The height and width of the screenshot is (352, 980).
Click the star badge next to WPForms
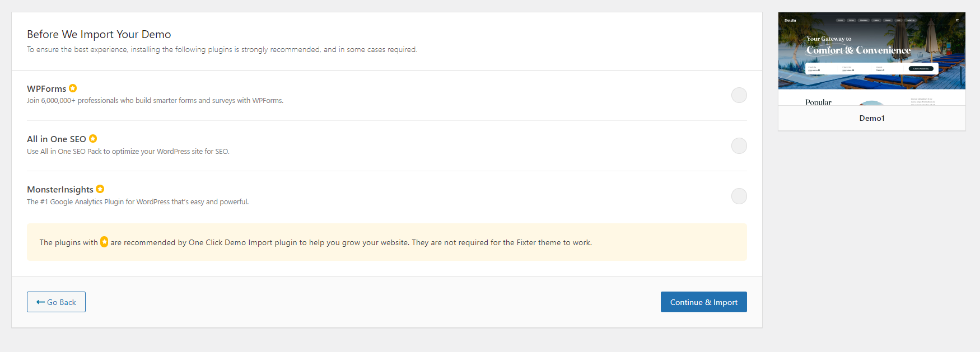[73, 88]
